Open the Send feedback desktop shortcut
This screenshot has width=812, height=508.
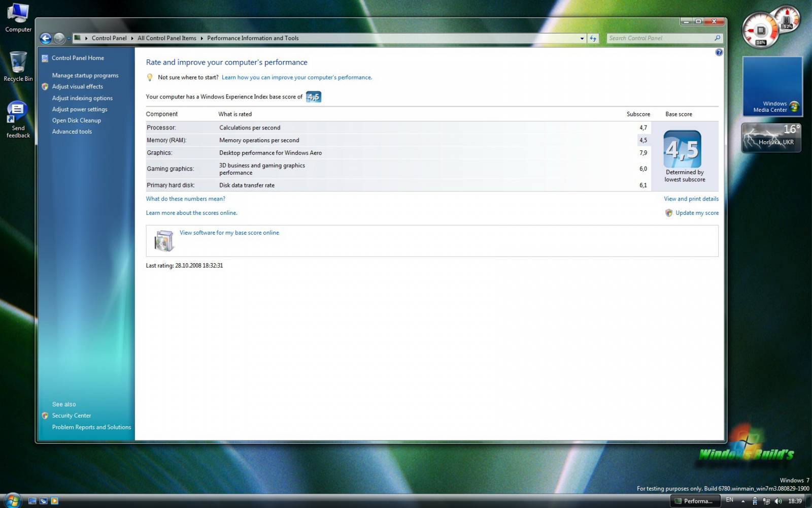18,120
